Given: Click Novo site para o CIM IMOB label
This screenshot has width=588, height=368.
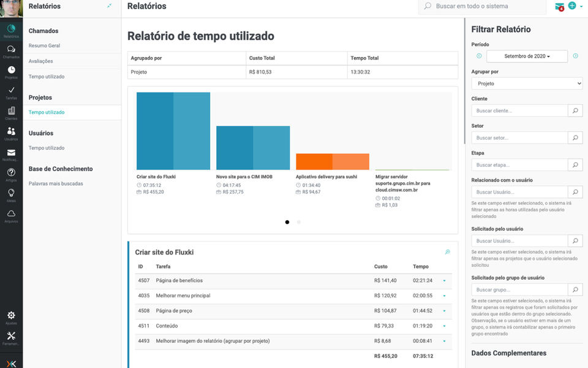Looking at the screenshot, I should 244,177.
